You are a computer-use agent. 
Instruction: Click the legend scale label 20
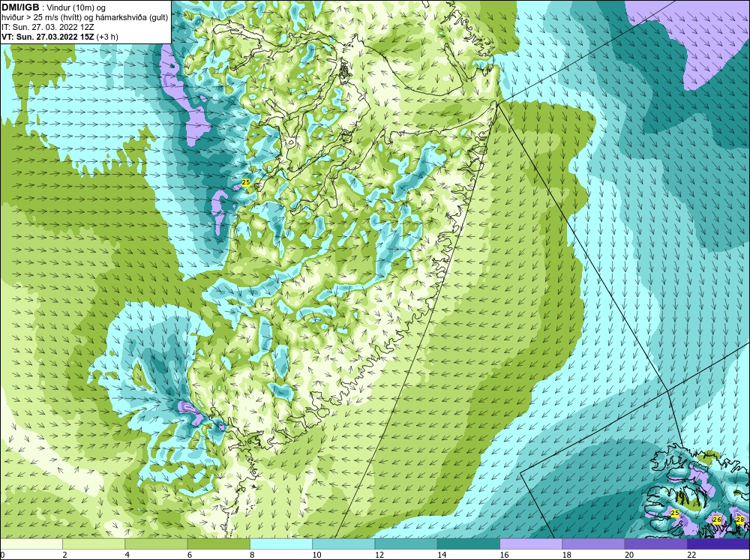click(629, 555)
